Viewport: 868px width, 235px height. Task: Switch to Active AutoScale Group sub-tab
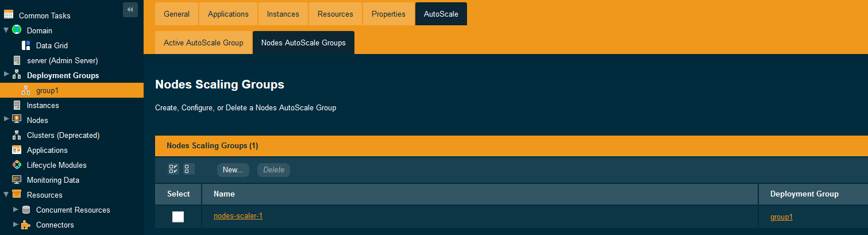tap(203, 43)
